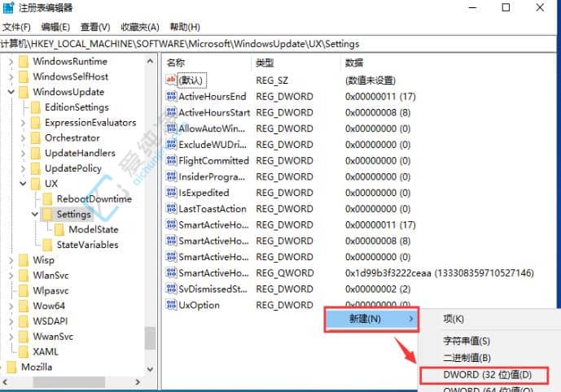Click the EditionSettings folder icon
561x392 pixels.
click(36, 107)
